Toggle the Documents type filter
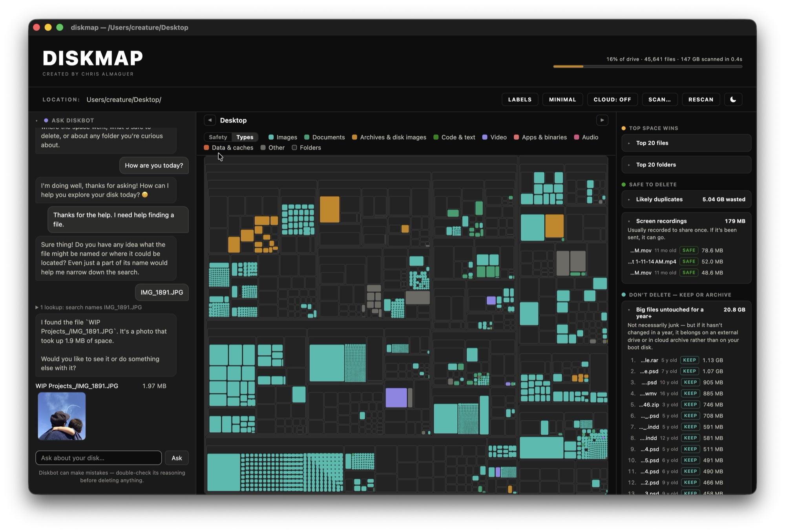 tap(325, 137)
